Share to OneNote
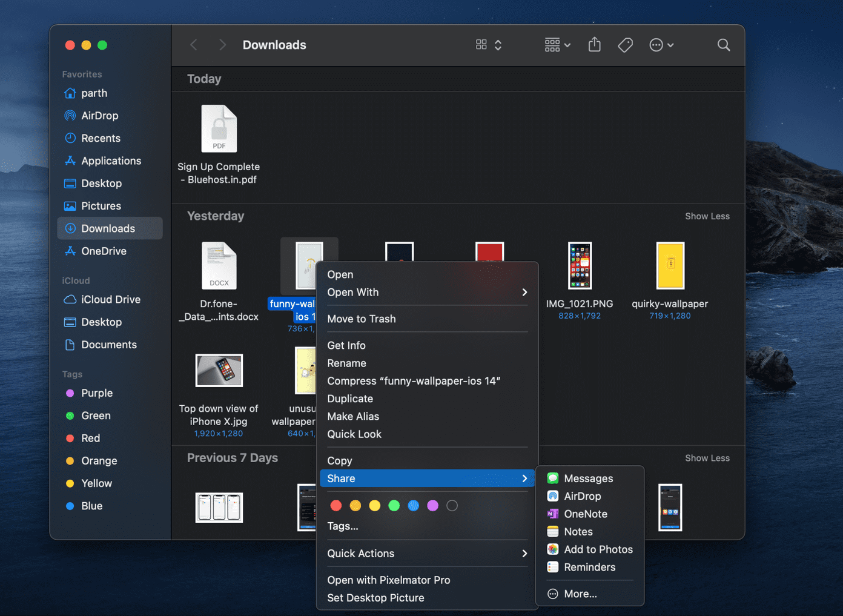This screenshot has width=843, height=616. point(590,514)
